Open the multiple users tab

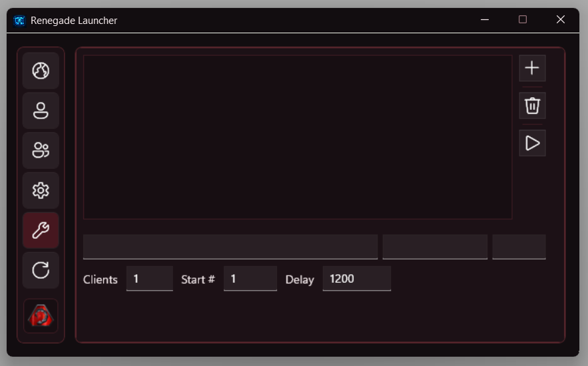[x=41, y=150]
